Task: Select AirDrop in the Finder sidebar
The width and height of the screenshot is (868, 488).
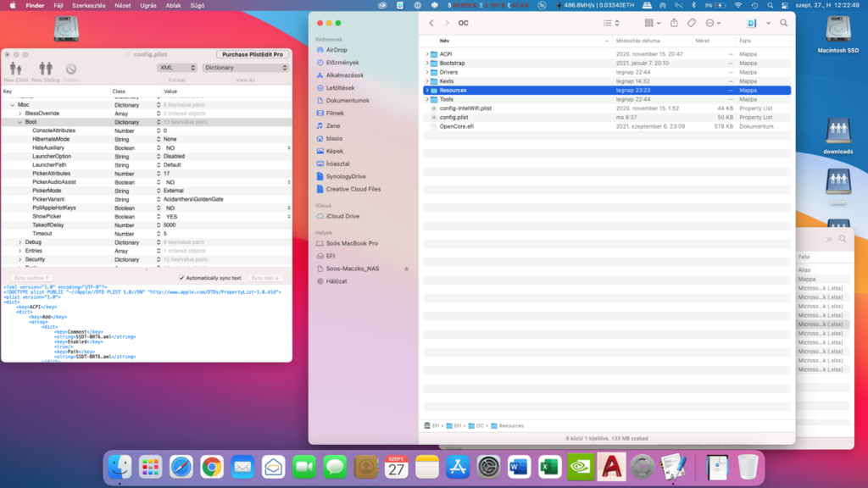Action: [x=337, y=50]
